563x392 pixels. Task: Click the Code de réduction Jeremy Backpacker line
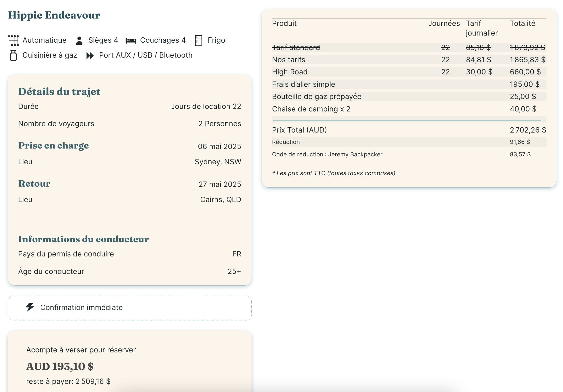pos(327,154)
